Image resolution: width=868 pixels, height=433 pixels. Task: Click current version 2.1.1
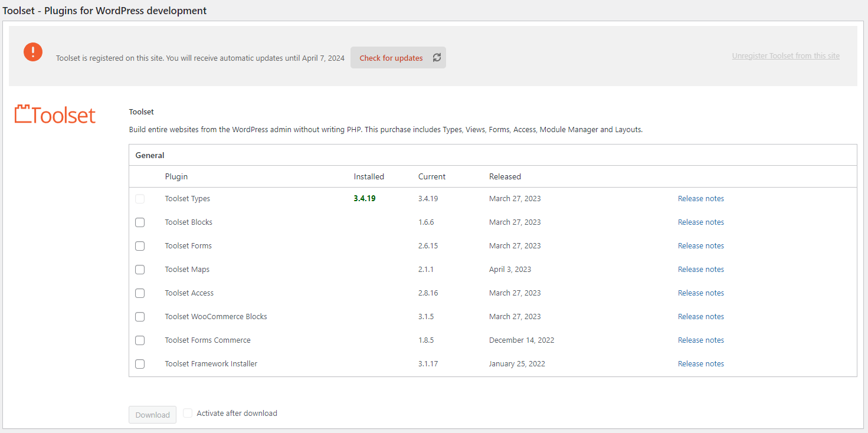pos(425,270)
